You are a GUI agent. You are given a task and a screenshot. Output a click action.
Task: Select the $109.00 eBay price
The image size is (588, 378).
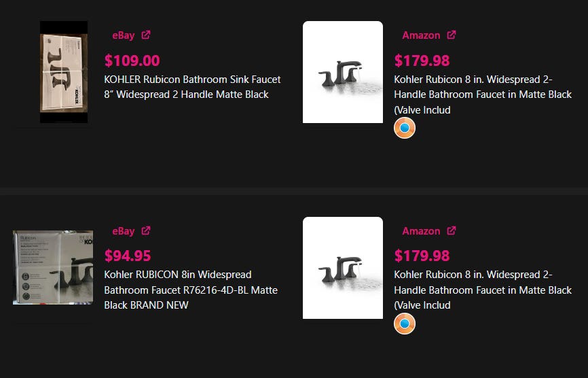[x=132, y=61]
